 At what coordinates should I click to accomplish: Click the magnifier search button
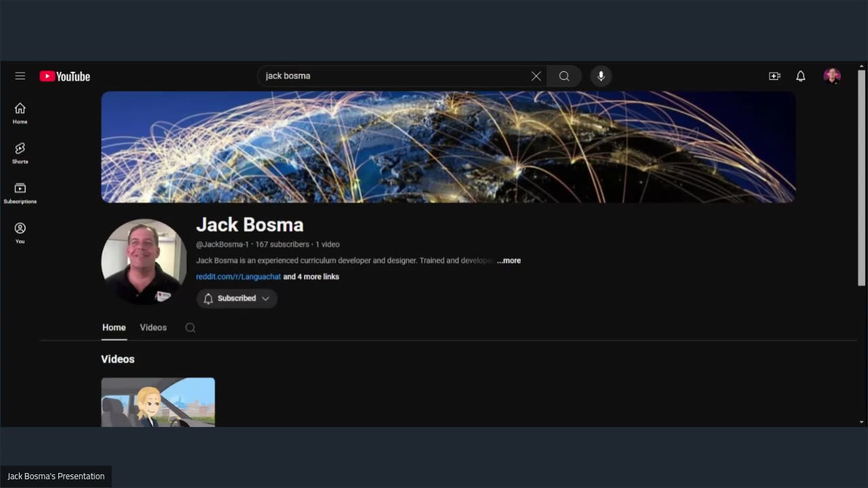(564, 76)
